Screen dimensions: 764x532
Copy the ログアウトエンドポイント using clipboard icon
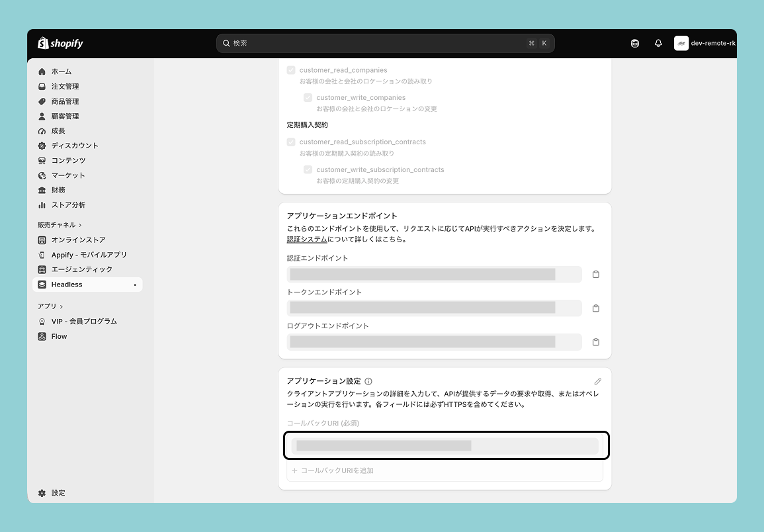point(595,342)
